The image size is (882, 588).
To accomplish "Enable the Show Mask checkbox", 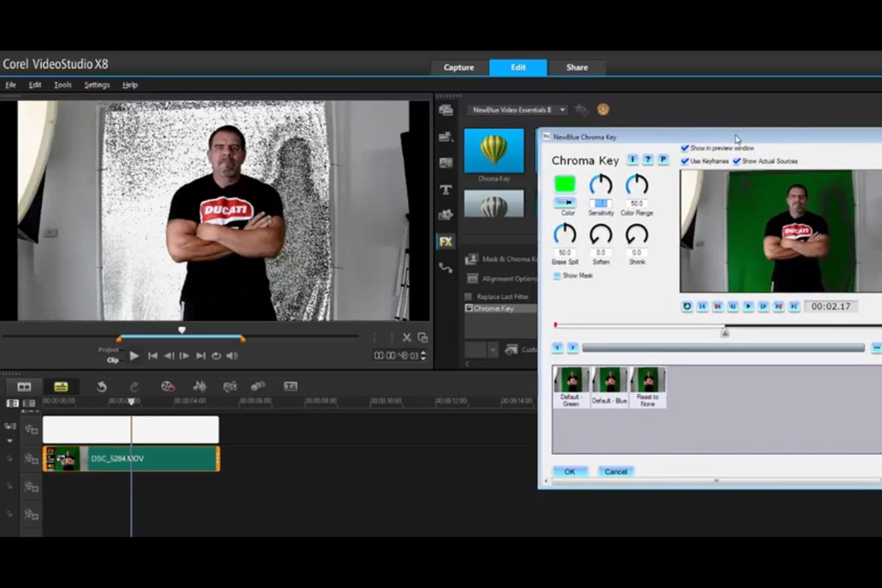I will tap(557, 276).
